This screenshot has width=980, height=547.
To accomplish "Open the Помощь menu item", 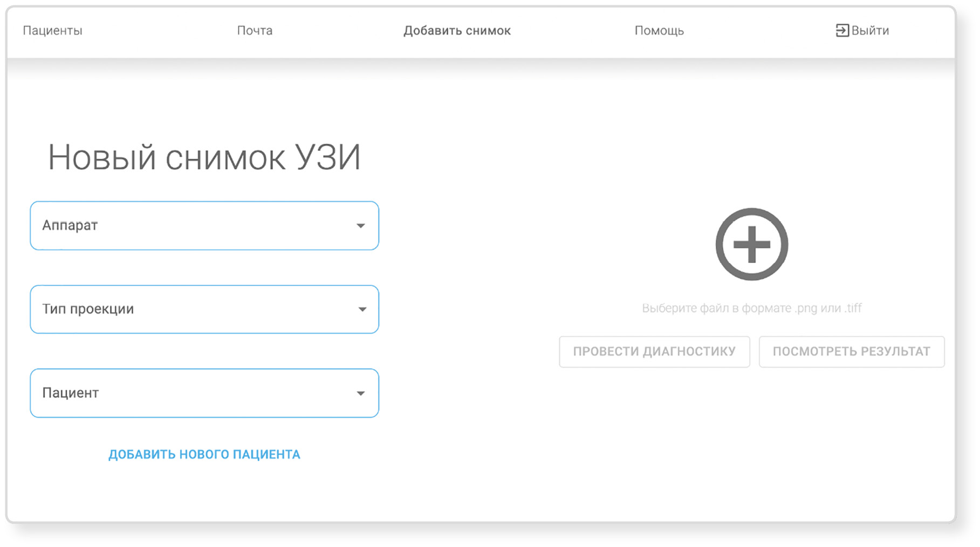I will coord(659,31).
